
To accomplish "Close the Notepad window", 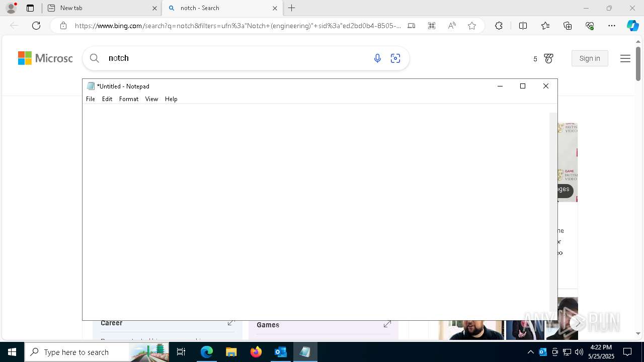I will click(x=546, y=86).
